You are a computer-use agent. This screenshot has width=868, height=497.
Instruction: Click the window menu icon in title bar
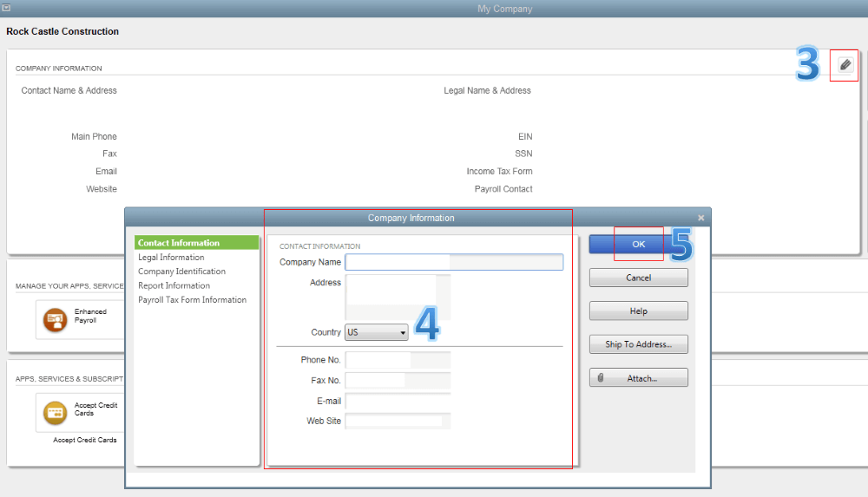click(7, 8)
